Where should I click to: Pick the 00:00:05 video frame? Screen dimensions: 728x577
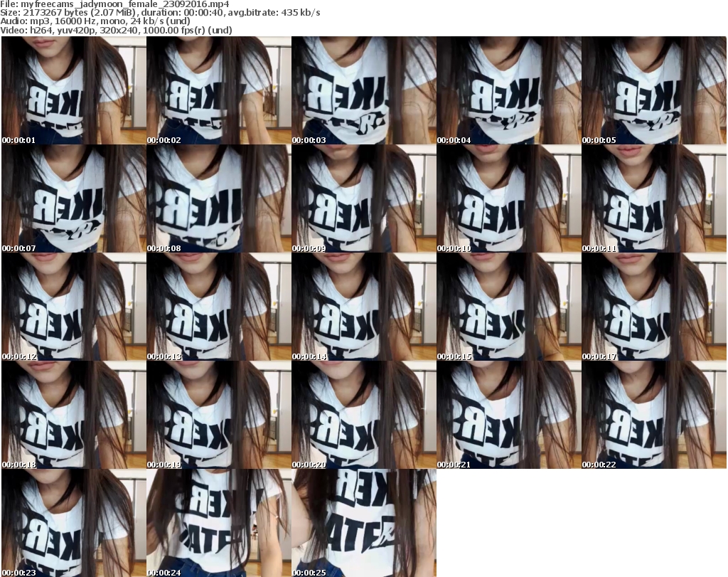pyautogui.click(x=654, y=90)
